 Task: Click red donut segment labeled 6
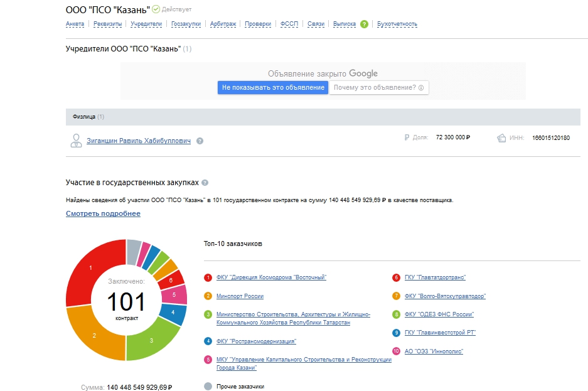tap(171, 280)
